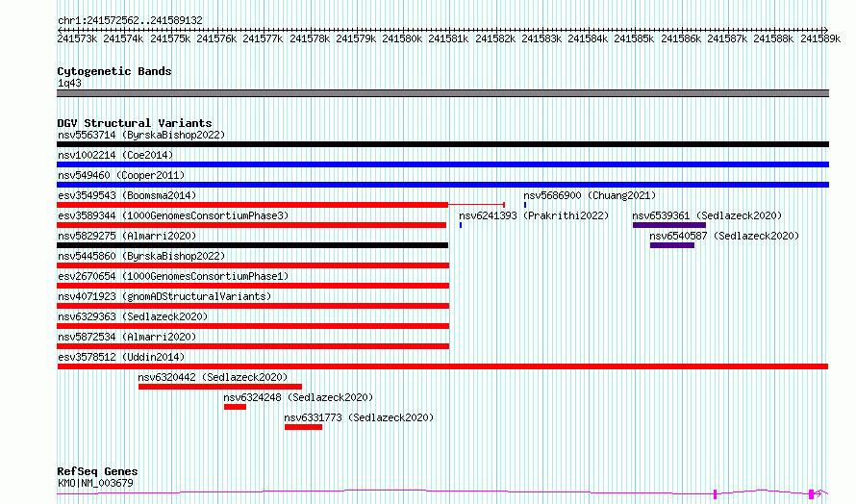
Task: Click the red esv2670654 variant bar
Action: click(253, 286)
